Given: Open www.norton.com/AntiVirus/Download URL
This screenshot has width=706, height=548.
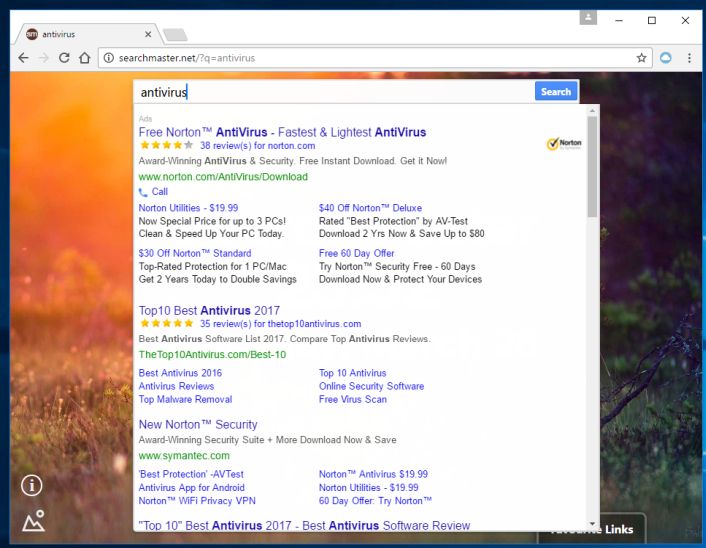Looking at the screenshot, I should pyautogui.click(x=223, y=177).
